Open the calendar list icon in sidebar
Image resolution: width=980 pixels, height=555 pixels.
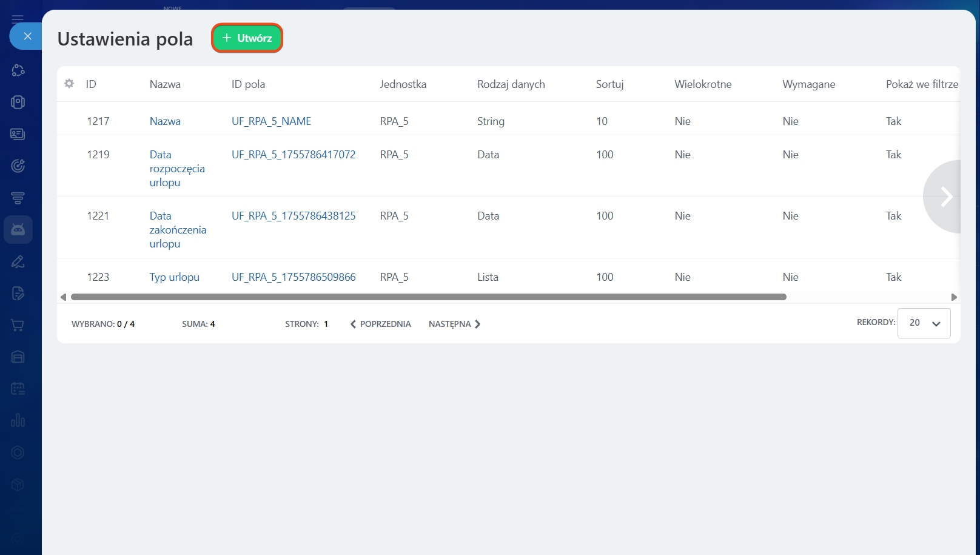click(x=18, y=389)
